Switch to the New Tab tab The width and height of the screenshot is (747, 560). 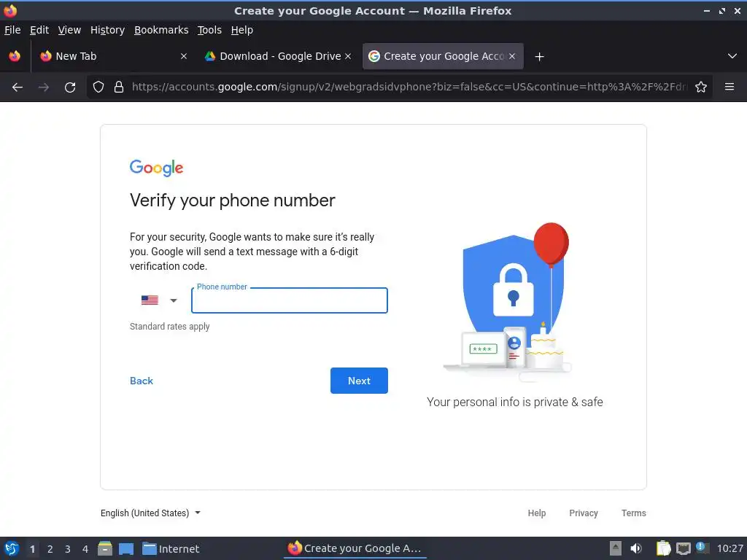(113, 56)
